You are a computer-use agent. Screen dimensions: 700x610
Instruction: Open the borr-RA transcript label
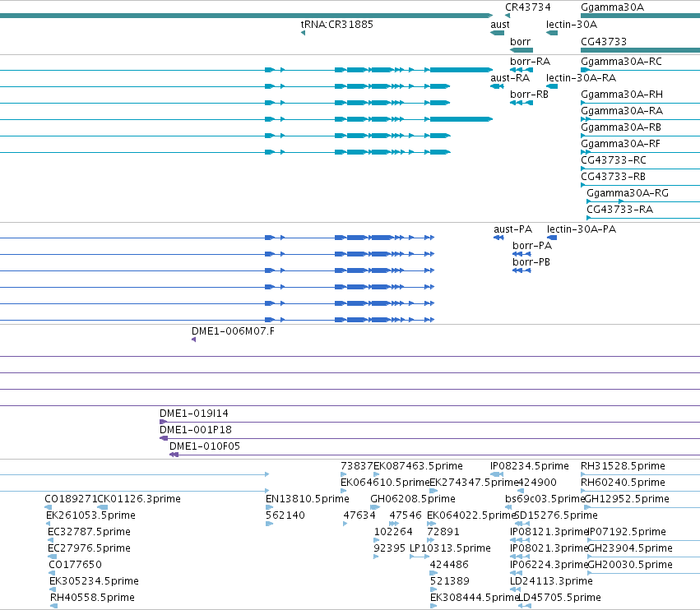click(x=530, y=61)
